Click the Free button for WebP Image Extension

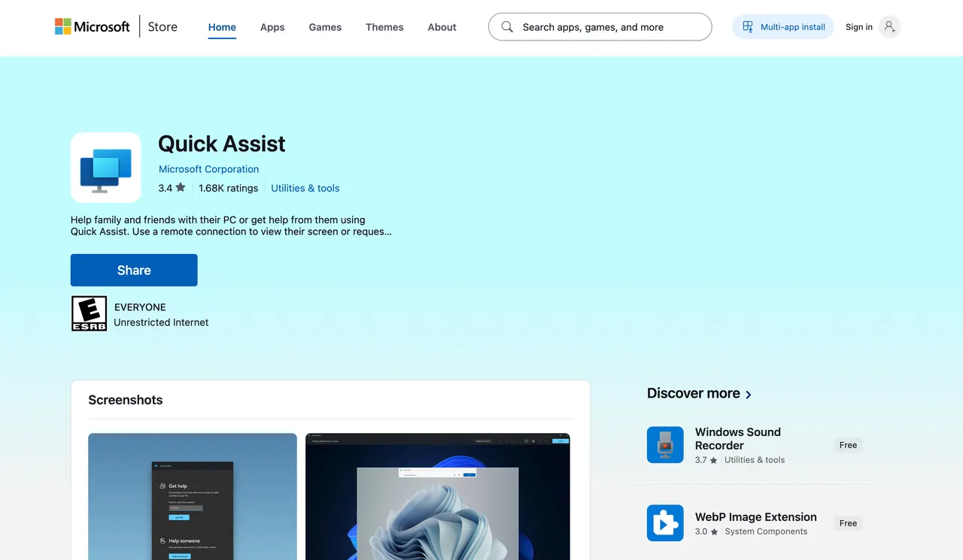(x=848, y=523)
